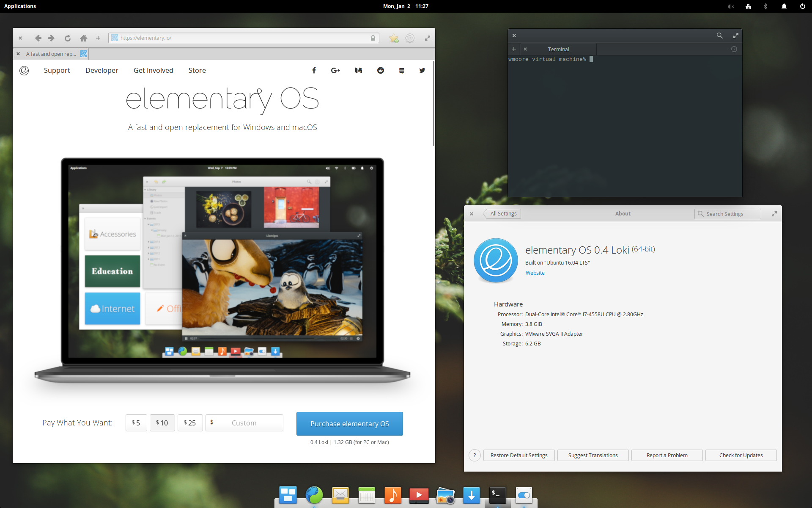The height and width of the screenshot is (508, 812).
Task: Open elementary's Facebook page icon
Action: [x=314, y=70]
